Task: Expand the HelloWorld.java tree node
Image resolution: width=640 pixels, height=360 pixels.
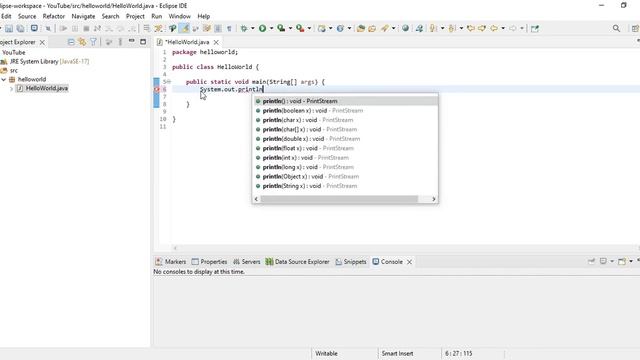Action: 11,88
